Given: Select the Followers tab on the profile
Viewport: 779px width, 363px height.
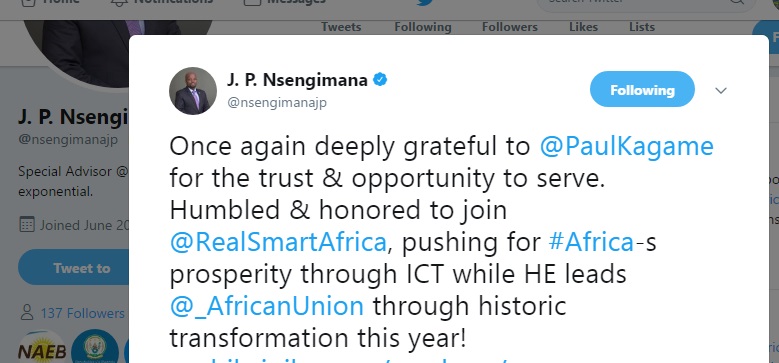Looking at the screenshot, I should coord(510,27).
